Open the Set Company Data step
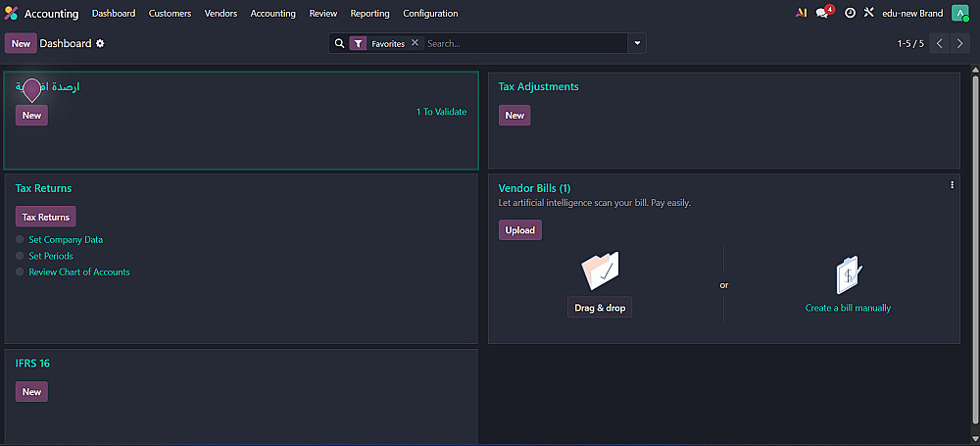Image resolution: width=980 pixels, height=446 pixels. [66, 239]
